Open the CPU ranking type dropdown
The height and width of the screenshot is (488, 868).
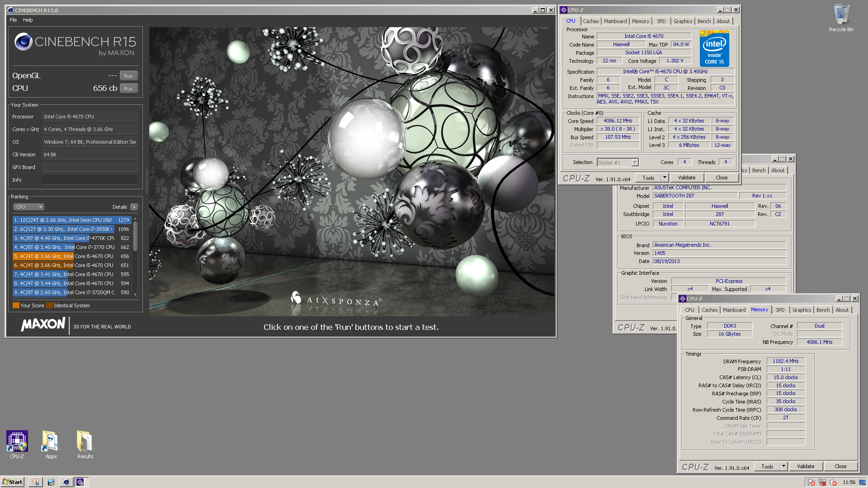pyautogui.click(x=28, y=207)
